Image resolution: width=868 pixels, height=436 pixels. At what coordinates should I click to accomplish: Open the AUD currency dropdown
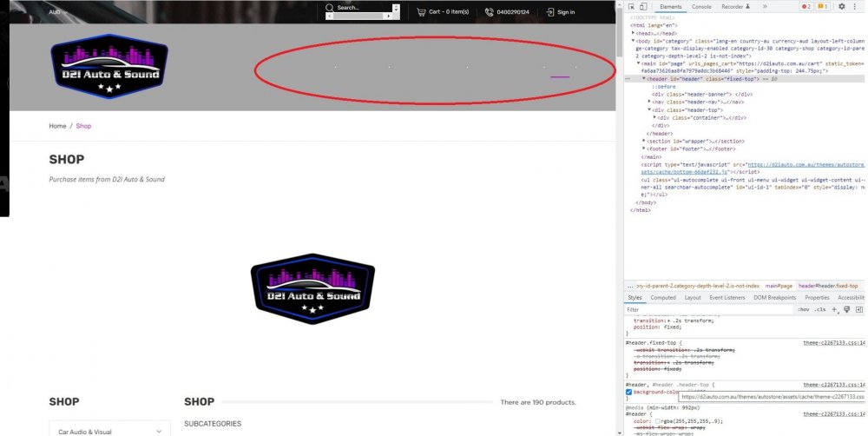(57, 11)
